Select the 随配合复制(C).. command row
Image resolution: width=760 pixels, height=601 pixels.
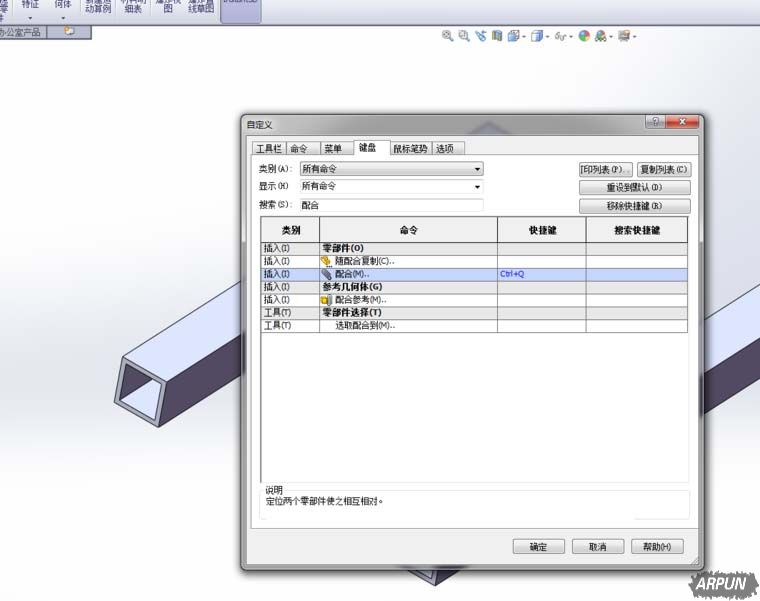point(474,261)
